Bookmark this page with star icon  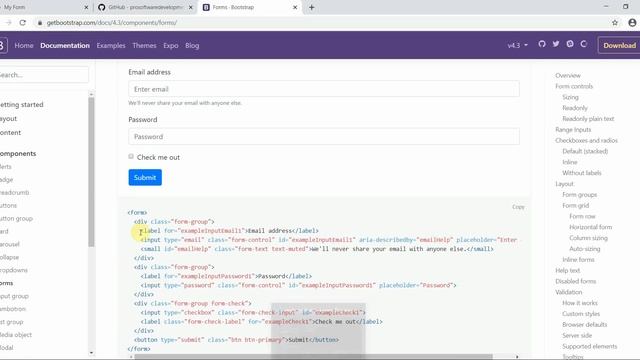[x=615, y=23]
